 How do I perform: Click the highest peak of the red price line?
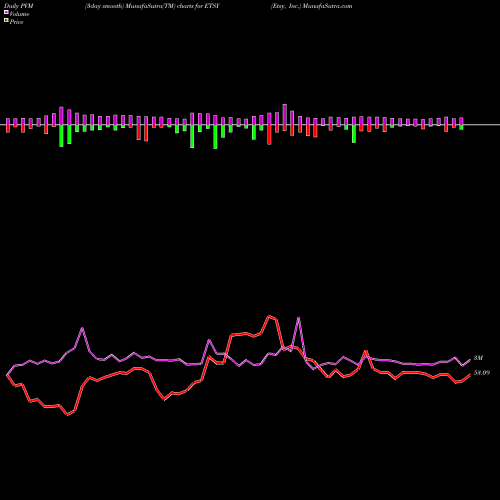click(x=269, y=316)
